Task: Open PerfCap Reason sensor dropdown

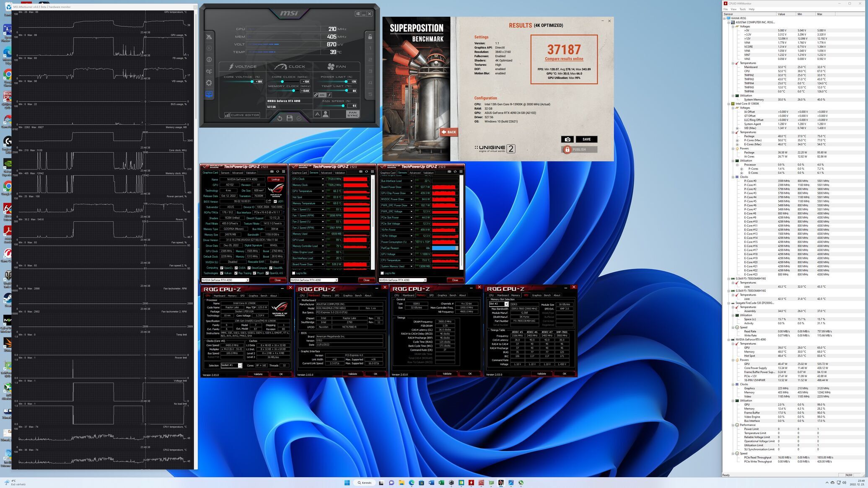Action: 411,248
